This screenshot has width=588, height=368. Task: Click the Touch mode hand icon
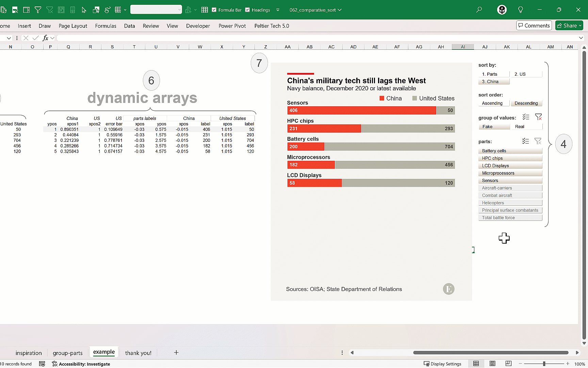(x=107, y=10)
